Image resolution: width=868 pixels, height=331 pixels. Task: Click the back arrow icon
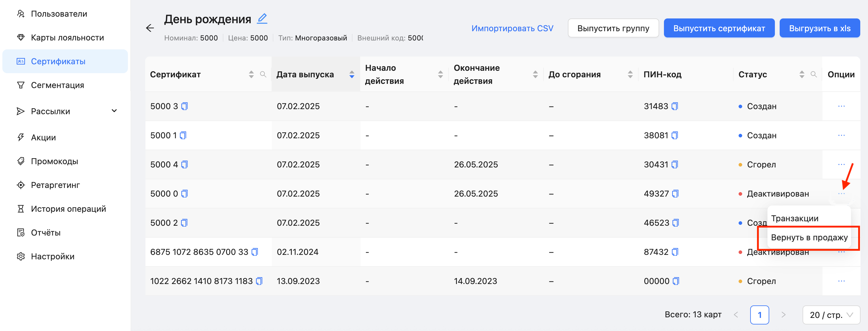click(150, 28)
